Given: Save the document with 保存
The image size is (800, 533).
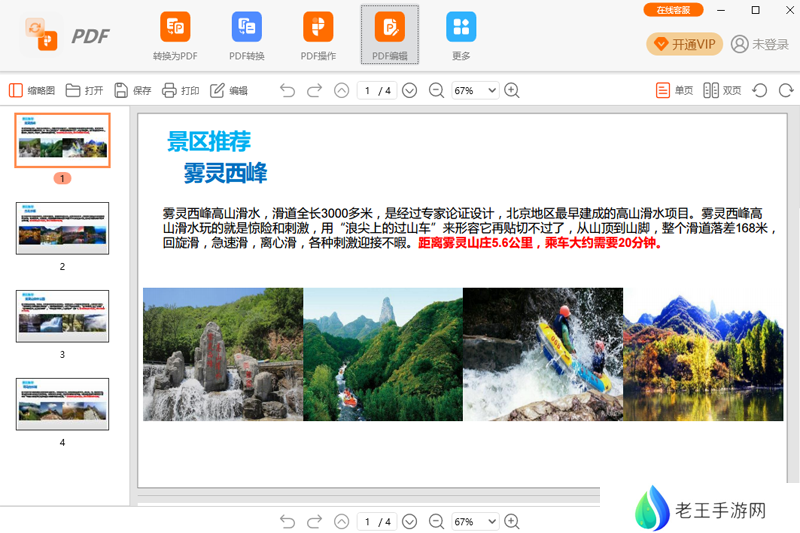Looking at the screenshot, I should (x=133, y=91).
